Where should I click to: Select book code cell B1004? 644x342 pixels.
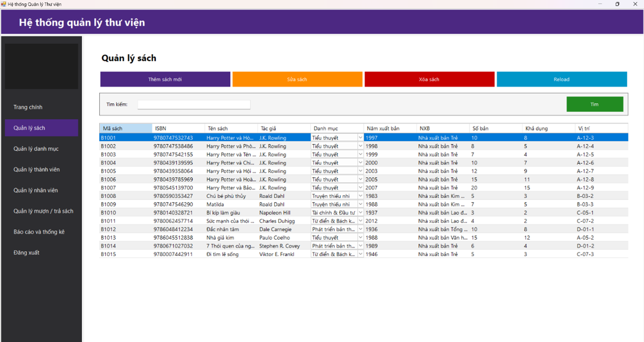point(125,163)
